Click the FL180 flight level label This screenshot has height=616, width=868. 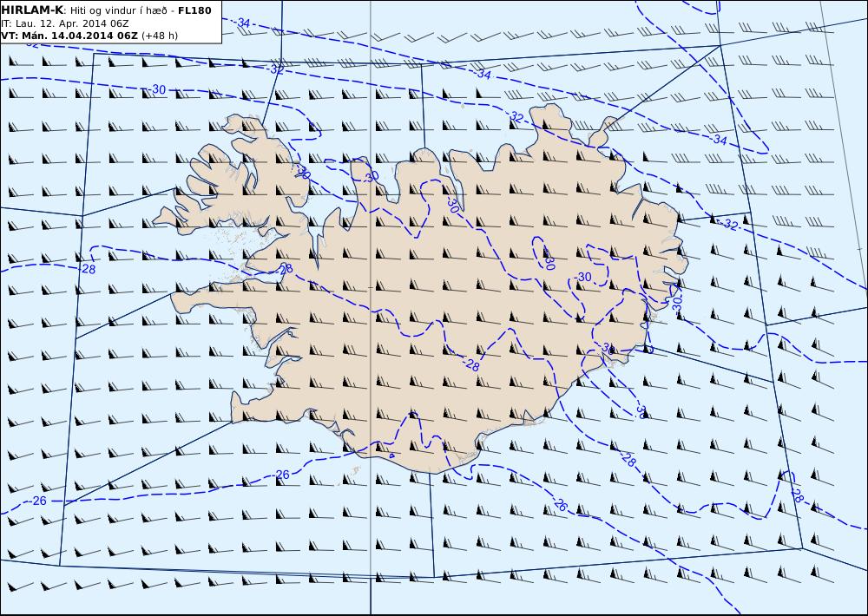194,10
